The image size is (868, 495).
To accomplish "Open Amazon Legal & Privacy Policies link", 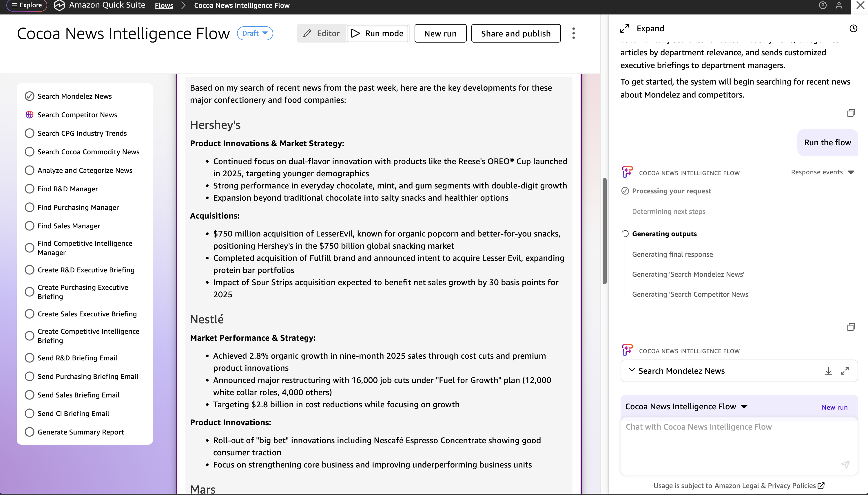I will click(x=765, y=485).
